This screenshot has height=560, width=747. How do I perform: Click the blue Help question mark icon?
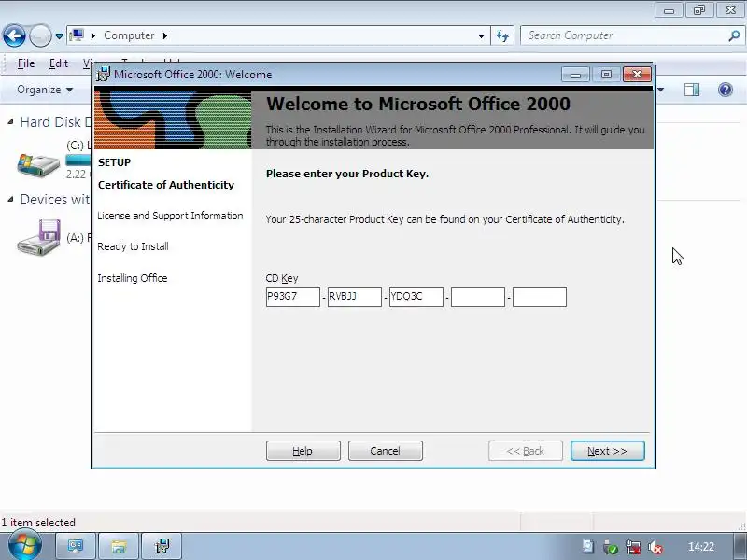(x=726, y=90)
